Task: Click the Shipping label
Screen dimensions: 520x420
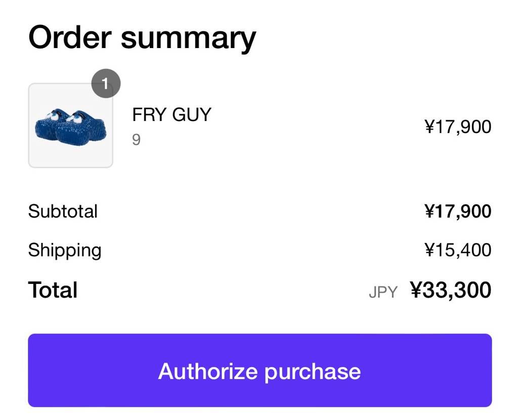Action: (x=65, y=249)
